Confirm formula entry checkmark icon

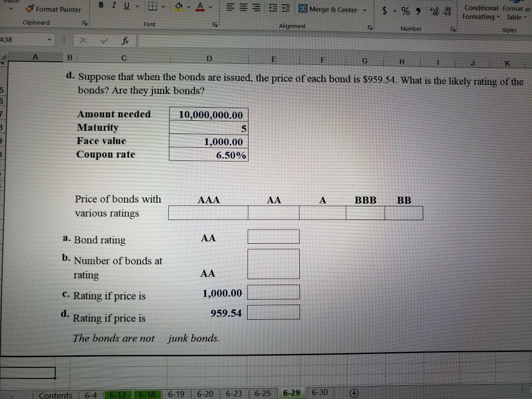coord(104,41)
